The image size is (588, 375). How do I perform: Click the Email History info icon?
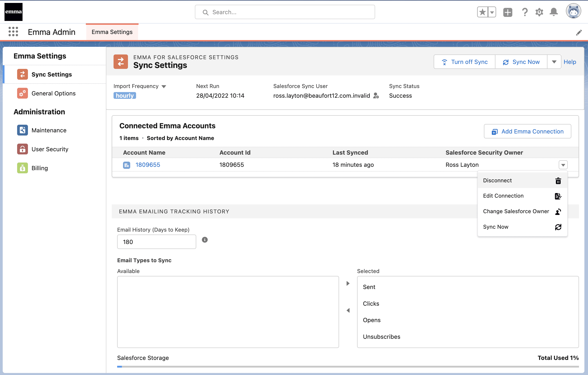tap(205, 239)
